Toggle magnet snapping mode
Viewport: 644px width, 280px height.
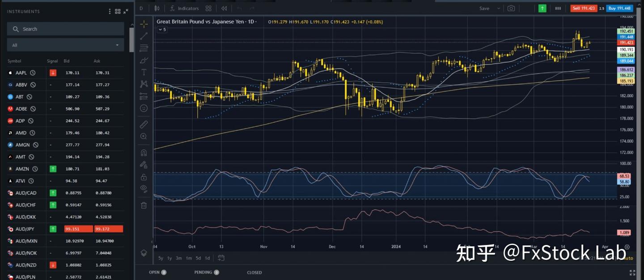(144, 152)
